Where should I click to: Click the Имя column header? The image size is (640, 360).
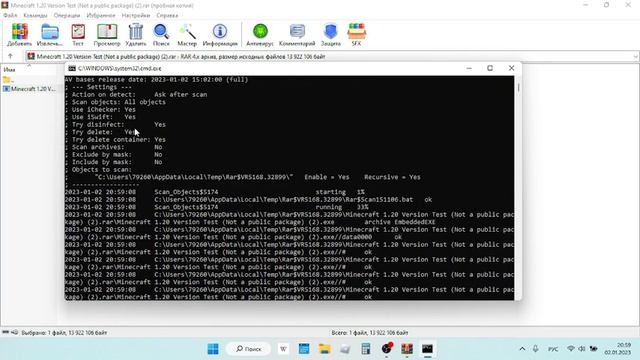pos(9,70)
